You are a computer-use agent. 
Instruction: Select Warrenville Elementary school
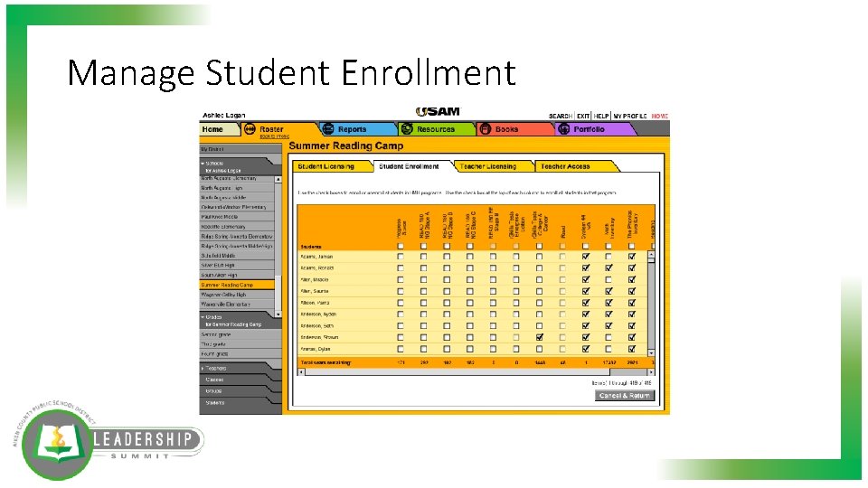click(237, 305)
